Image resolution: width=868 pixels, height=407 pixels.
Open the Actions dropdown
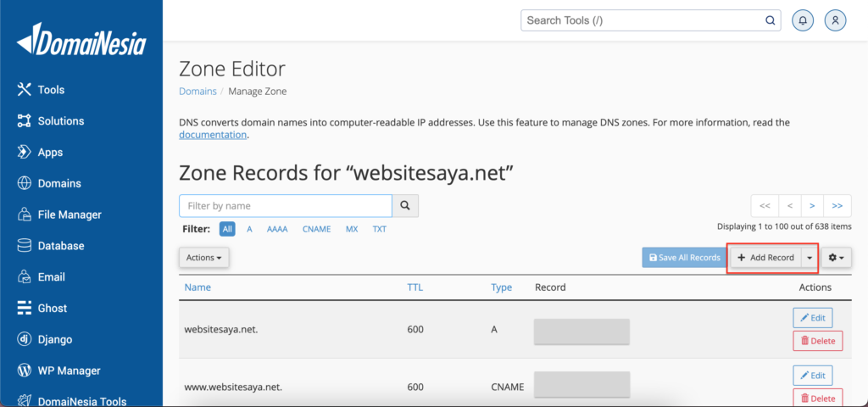click(x=203, y=258)
